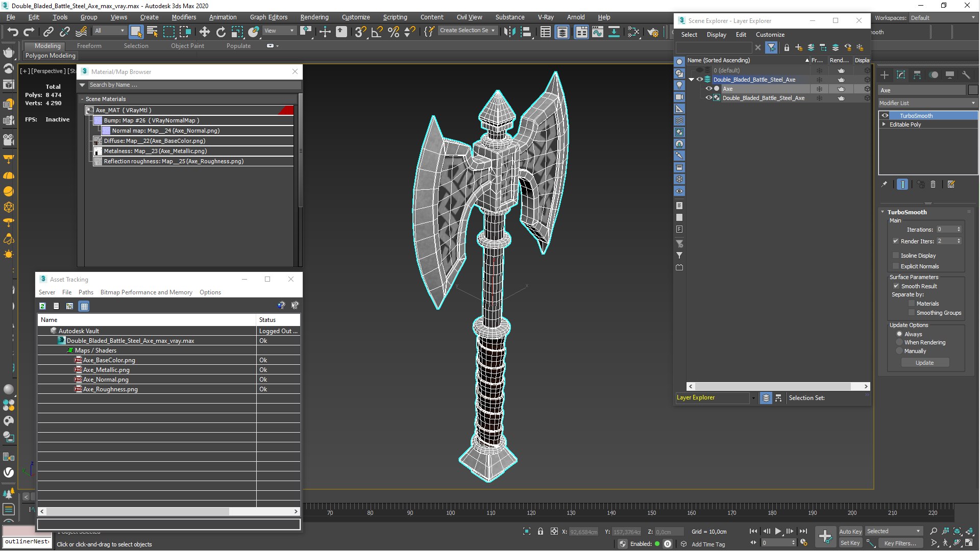Switch Asset Tracking to table view icon
The image size is (980, 551).
pos(84,306)
